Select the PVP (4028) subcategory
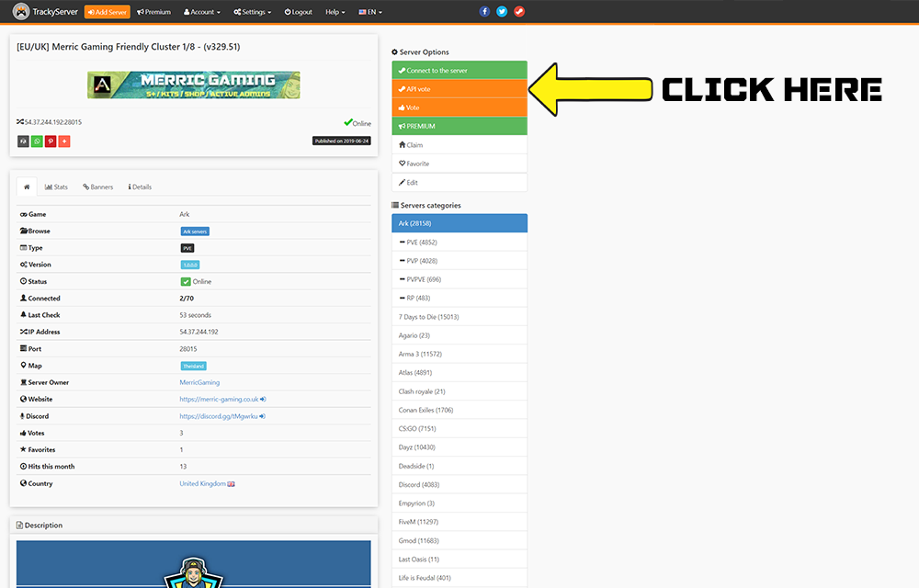This screenshot has height=588, width=919. point(459,261)
